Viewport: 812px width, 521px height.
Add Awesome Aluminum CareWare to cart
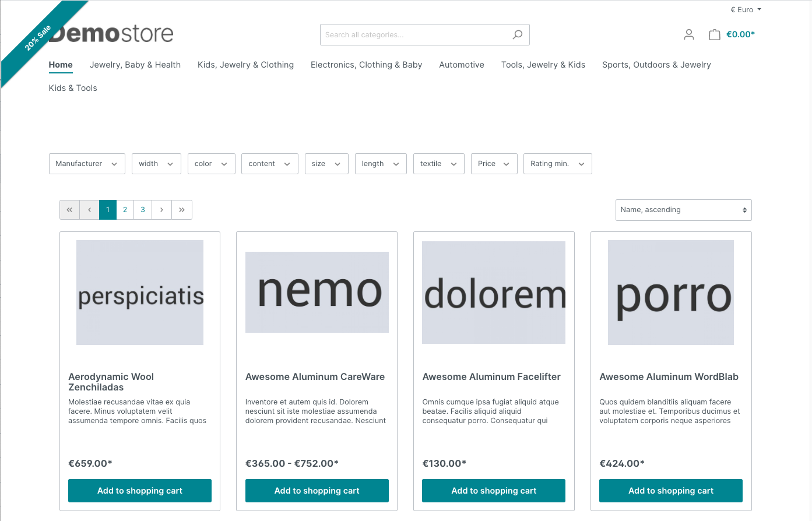click(x=317, y=491)
